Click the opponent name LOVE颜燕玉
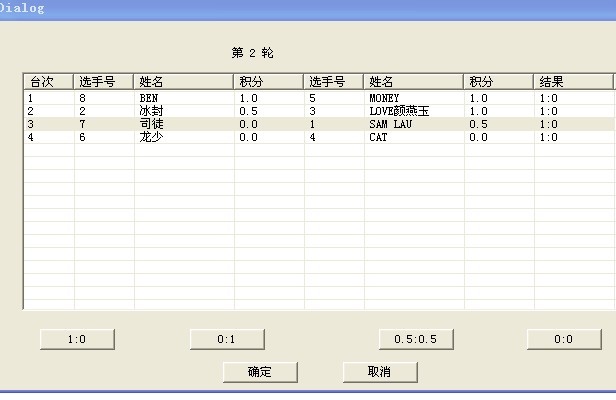Viewport: 616px width, 400px height. 399,111
